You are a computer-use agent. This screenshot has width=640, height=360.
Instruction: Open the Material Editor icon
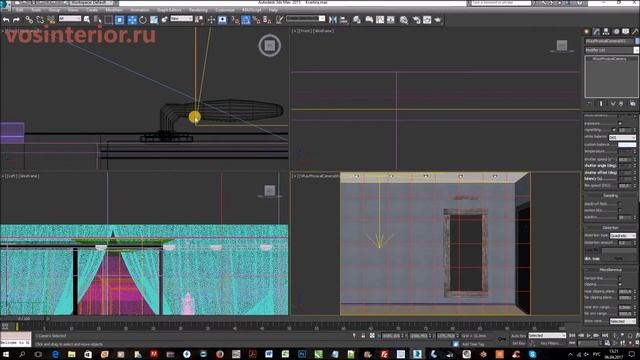coord(404,20)
